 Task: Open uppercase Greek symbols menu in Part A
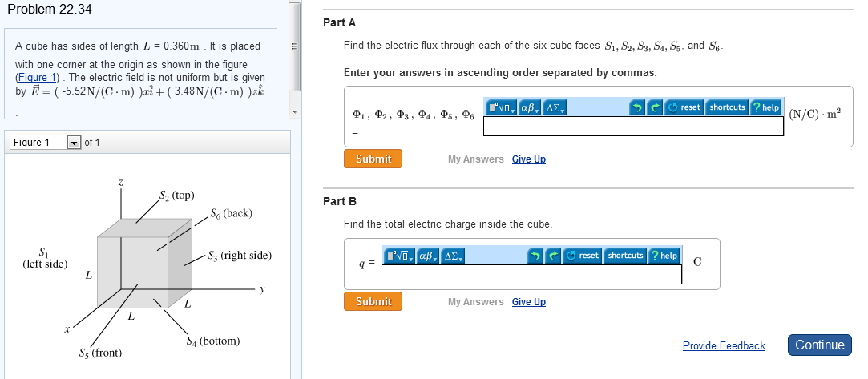555,107
